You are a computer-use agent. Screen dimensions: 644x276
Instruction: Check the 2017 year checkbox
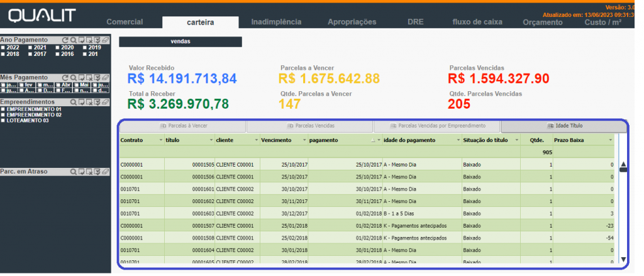[30, 54]
